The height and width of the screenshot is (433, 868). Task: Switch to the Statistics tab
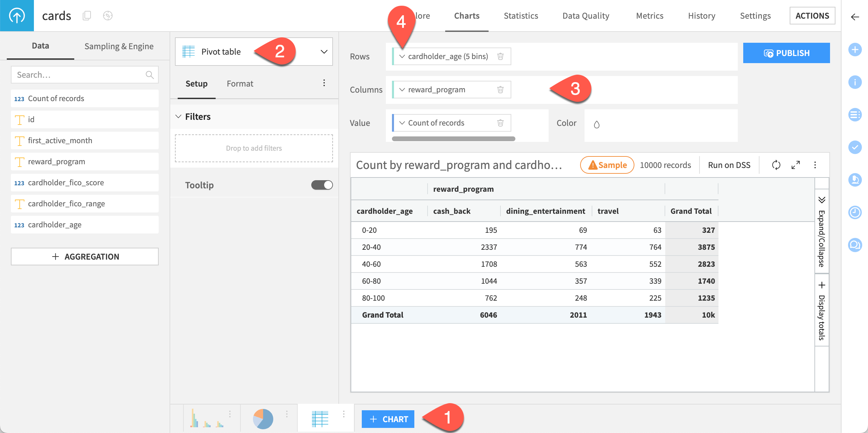521,16
